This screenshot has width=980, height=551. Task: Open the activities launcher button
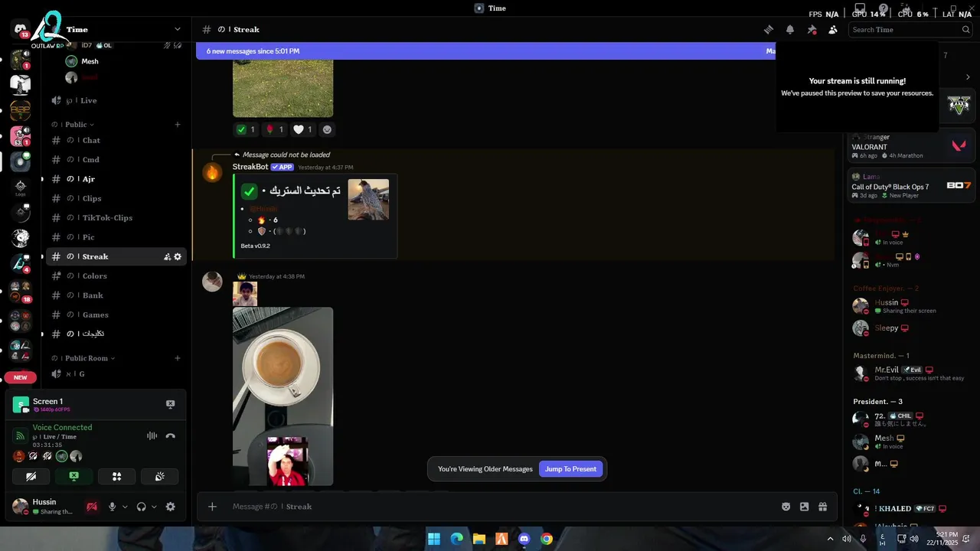coord(116,476)
